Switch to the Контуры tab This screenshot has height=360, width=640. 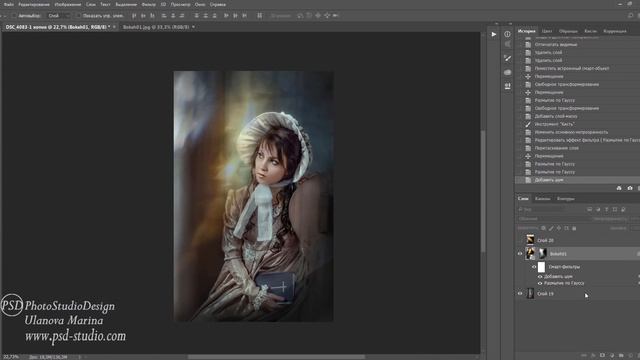click(x=566, y=199)
